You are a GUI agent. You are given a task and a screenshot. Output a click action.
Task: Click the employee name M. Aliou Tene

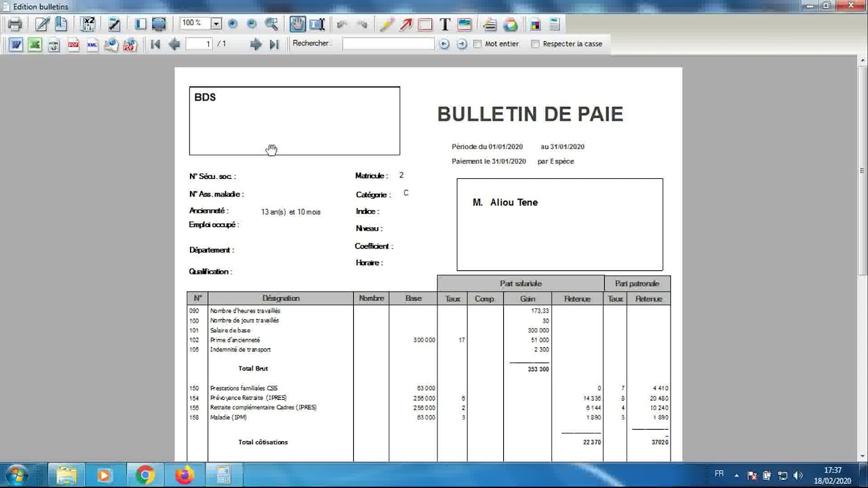[x=505, y=203]
